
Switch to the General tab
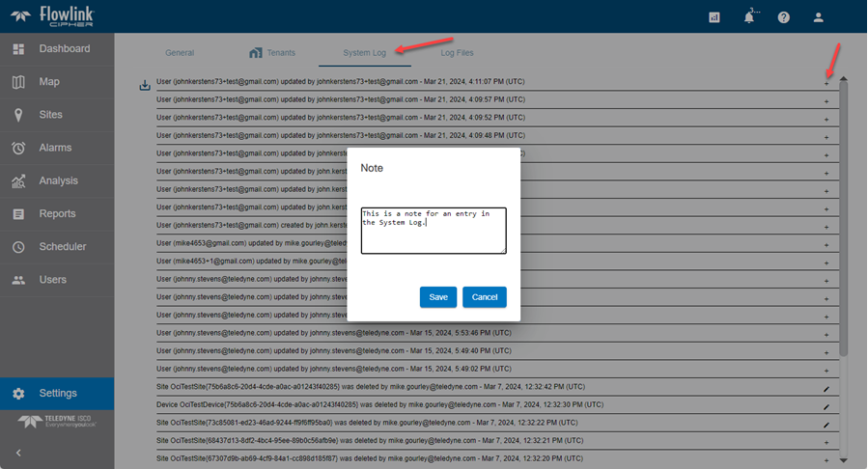180,53
